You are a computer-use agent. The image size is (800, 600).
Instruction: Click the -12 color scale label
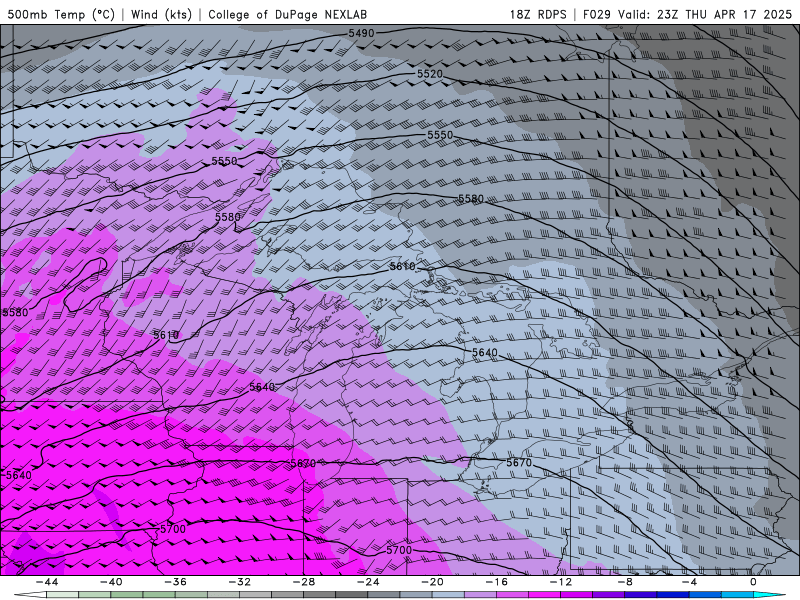[561, 582]
